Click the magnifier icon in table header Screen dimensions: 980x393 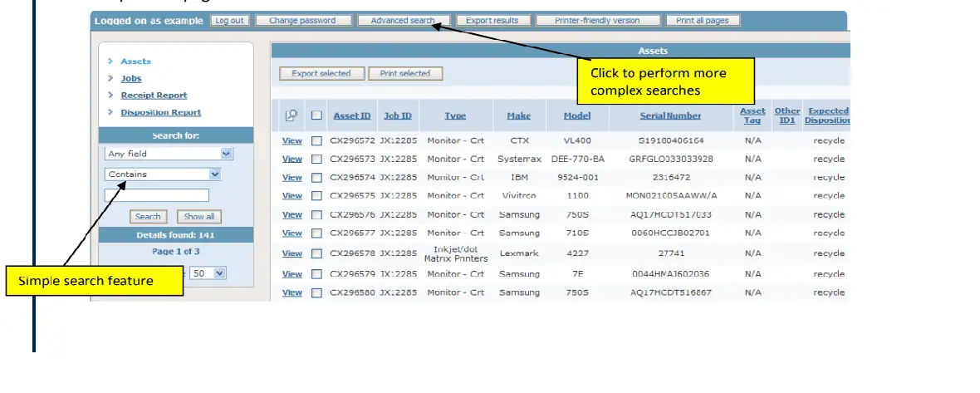291,115
